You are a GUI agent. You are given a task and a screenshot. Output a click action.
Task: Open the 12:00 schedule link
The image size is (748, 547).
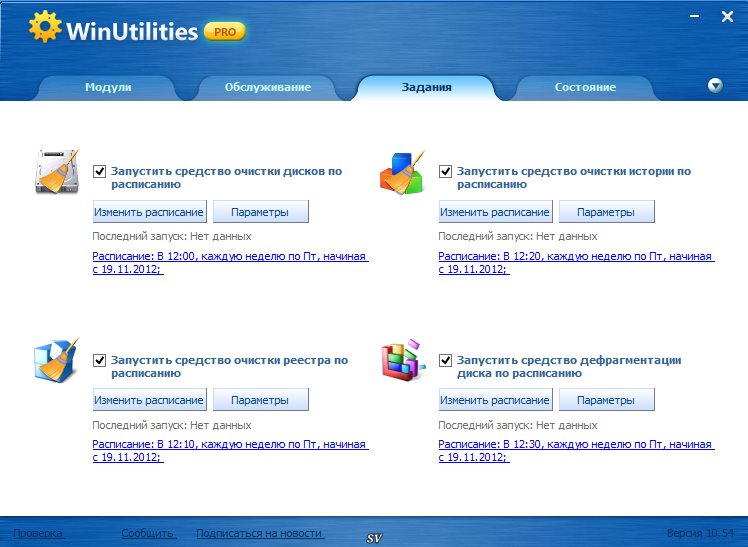pos(230,263)
